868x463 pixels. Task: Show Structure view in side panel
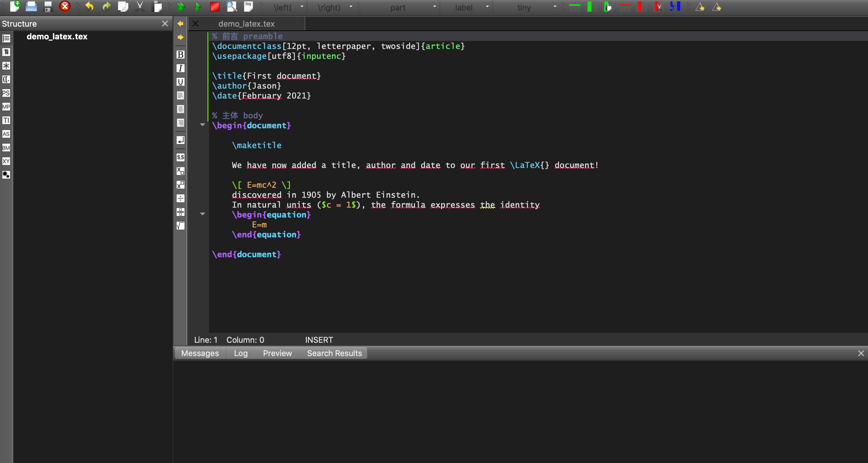tap(6, 38)
